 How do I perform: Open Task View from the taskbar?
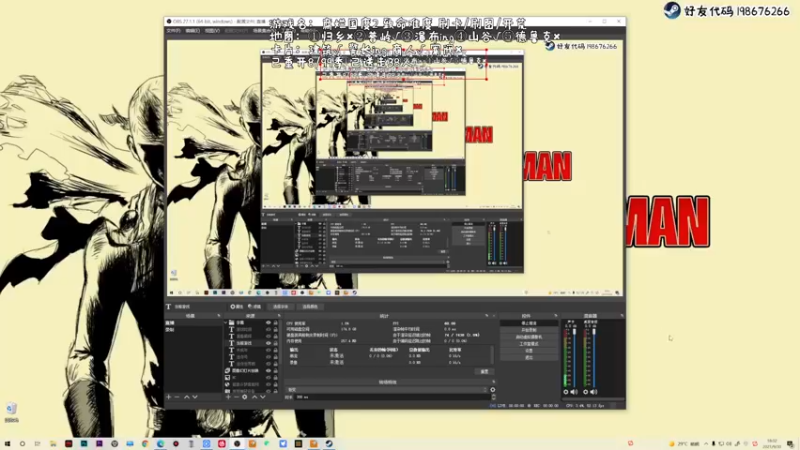(x=37, y=444)
